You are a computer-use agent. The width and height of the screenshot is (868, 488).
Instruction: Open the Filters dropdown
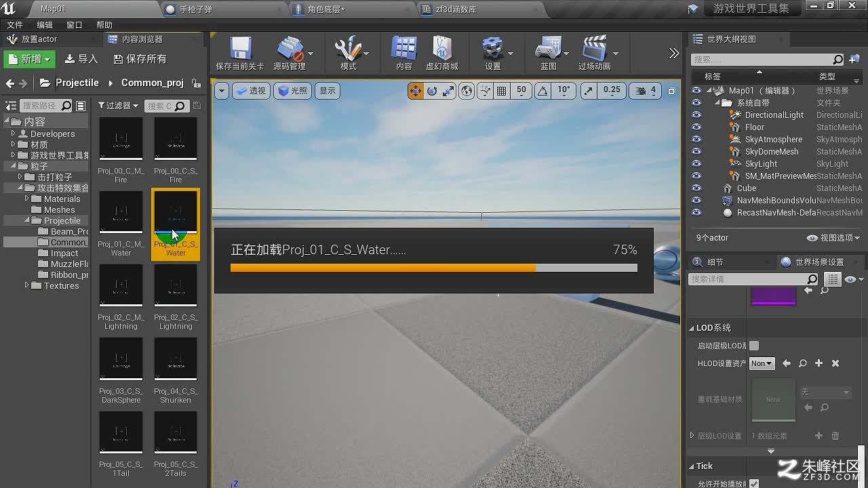pos(118,106)
